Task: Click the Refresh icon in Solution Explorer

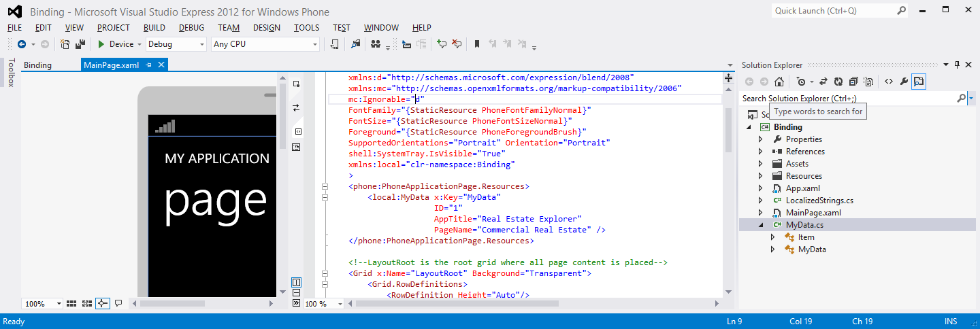Action: (838, 82)
